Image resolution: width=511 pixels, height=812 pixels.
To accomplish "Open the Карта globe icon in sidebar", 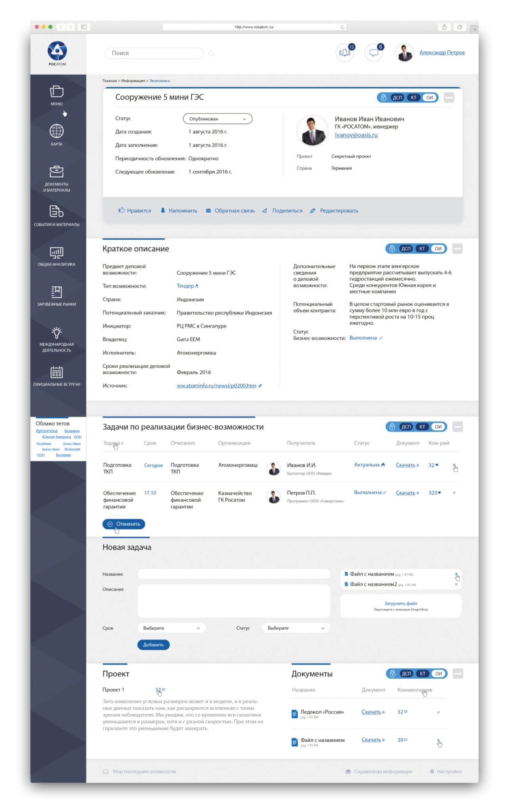I will pyautogui.click(x=57, y=131).
